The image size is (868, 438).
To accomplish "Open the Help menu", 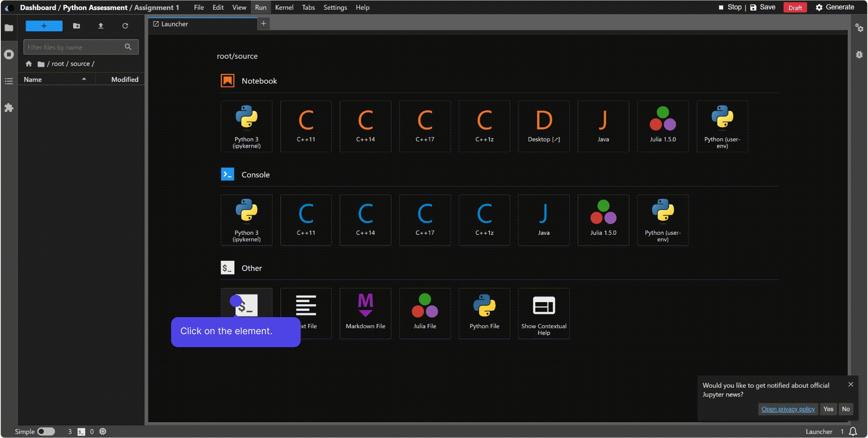I will 363,7.
